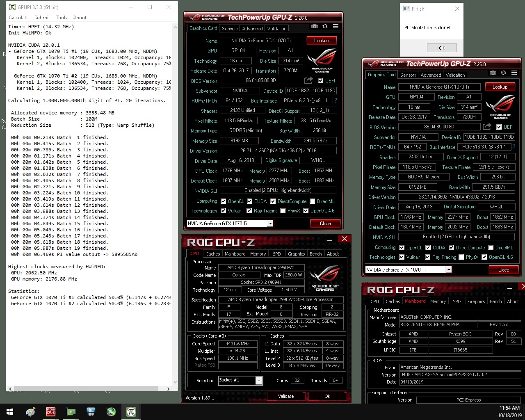Click the GPU-Z graphics card taskbar icon
This screenshot has width=525, height=420.
pos(71,412)
